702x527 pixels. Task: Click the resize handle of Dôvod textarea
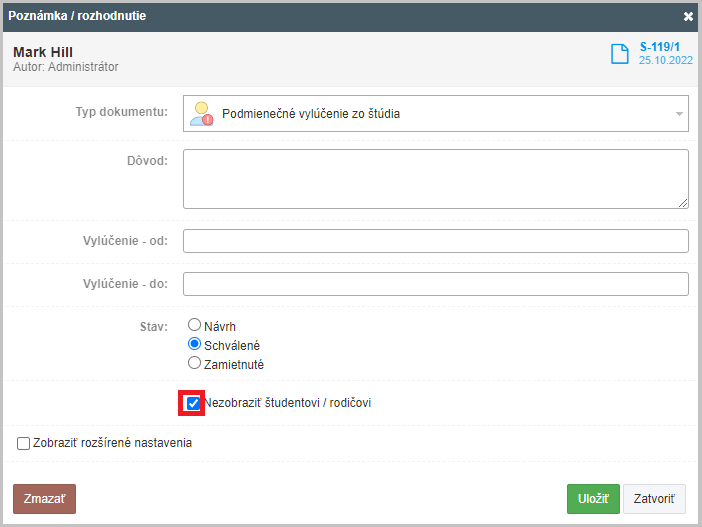[x=683, y=203]
